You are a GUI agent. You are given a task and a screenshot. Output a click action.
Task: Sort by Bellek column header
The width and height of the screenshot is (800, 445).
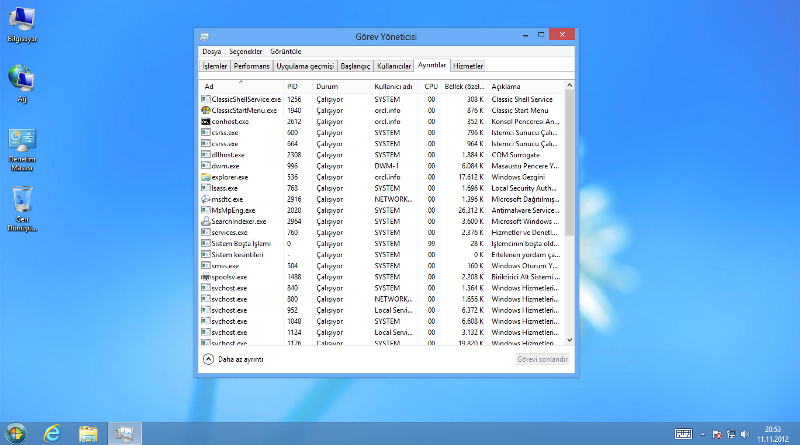point(464,86)
